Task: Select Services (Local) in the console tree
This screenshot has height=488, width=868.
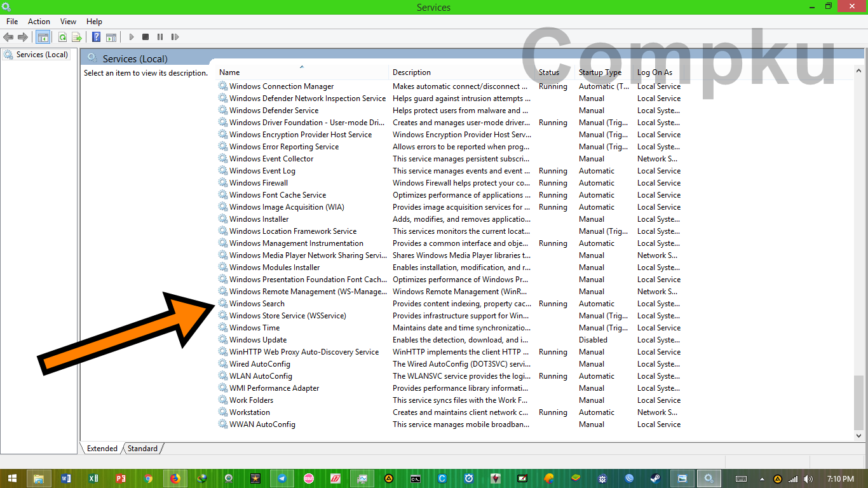Action: 42,55
